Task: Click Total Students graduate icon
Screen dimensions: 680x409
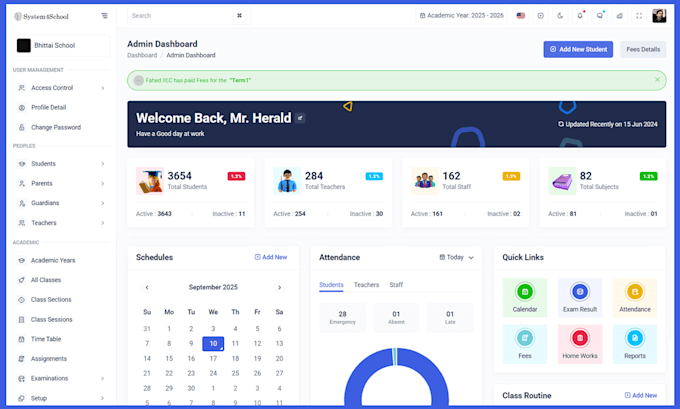Action: coord(150,181)
